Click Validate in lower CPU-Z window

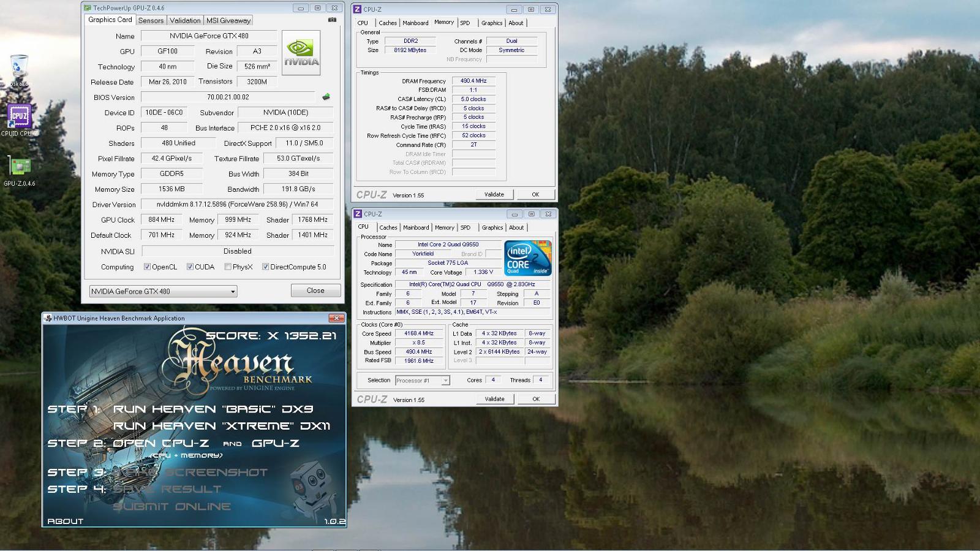tap(495, 399)
